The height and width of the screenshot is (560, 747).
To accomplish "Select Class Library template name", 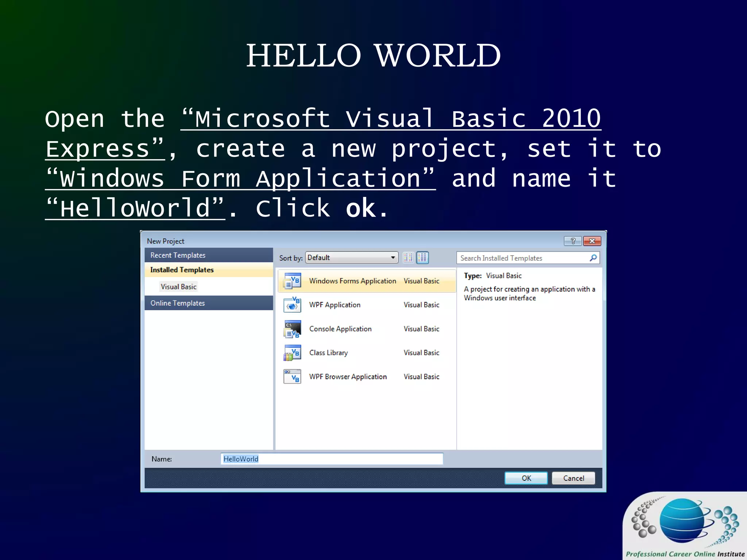I will click(328, 353).
